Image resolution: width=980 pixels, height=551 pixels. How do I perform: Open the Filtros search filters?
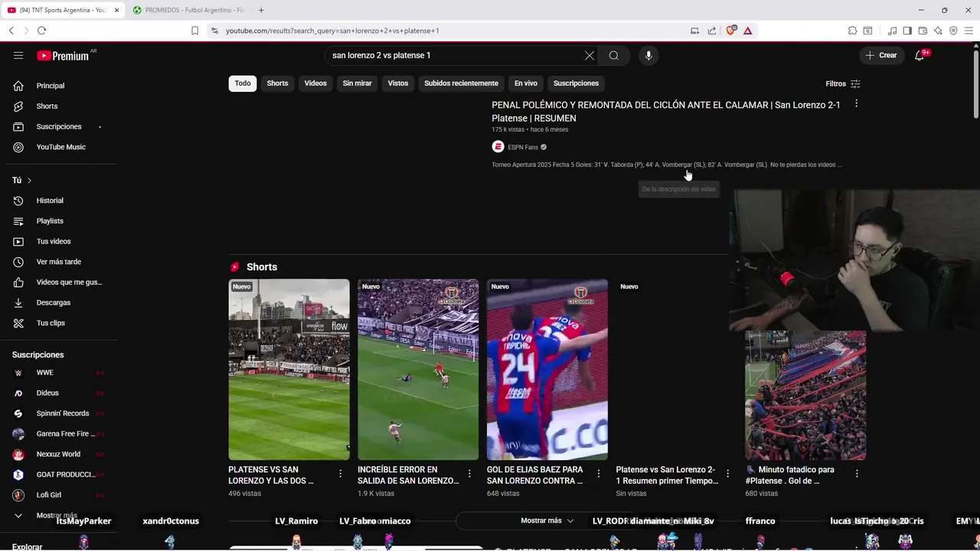[x=843, y=83]
